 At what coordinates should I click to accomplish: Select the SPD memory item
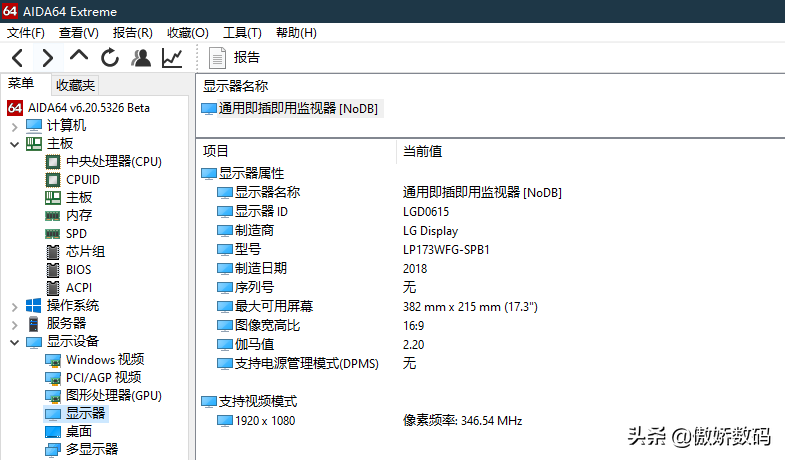click(x=77, y=233)
